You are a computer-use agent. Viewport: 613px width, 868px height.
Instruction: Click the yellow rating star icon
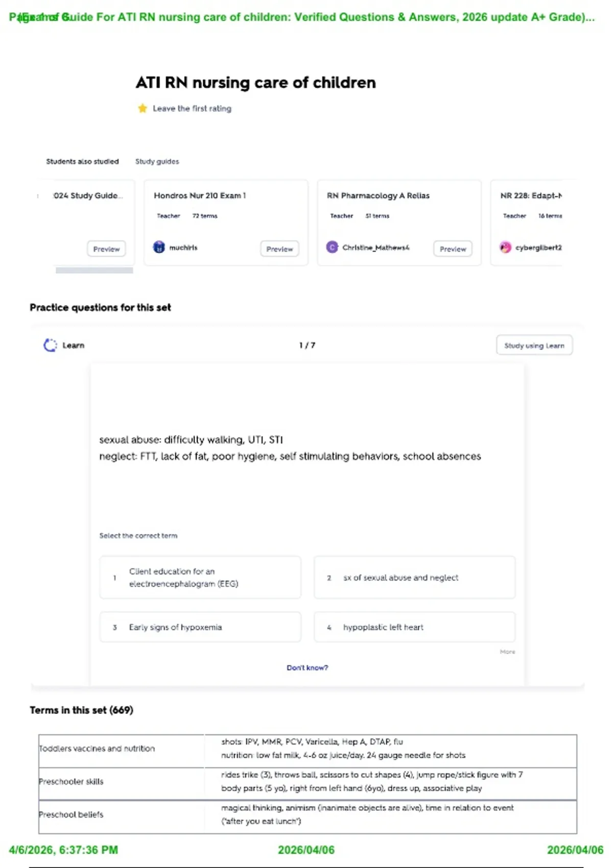(143, 108)
